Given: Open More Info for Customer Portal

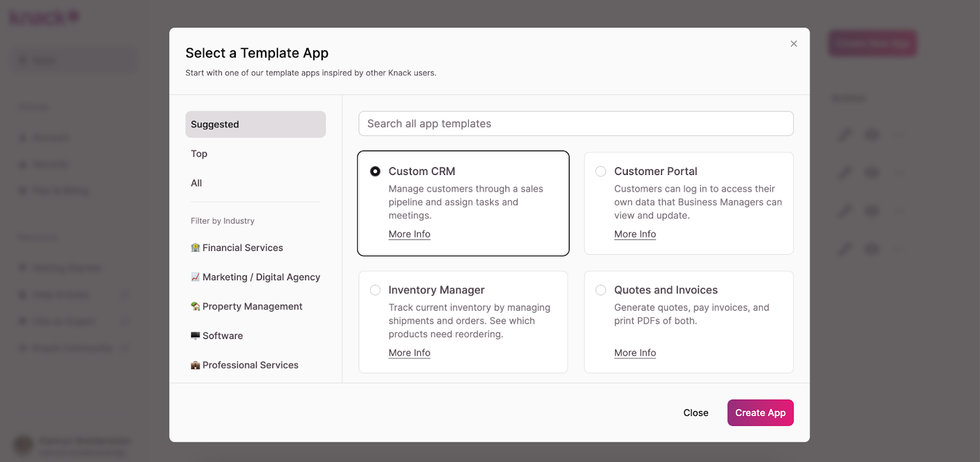Looking at the screenshot, I should (635, 234).
